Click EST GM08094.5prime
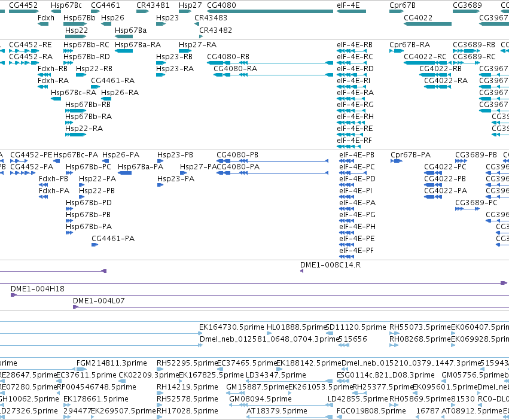This screenshot has width=509, height=420. pyautogui.click(x=260, y=399)
